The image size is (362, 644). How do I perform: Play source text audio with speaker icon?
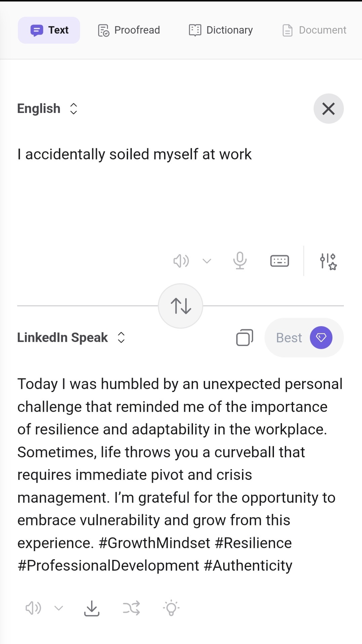click(181, 261)
